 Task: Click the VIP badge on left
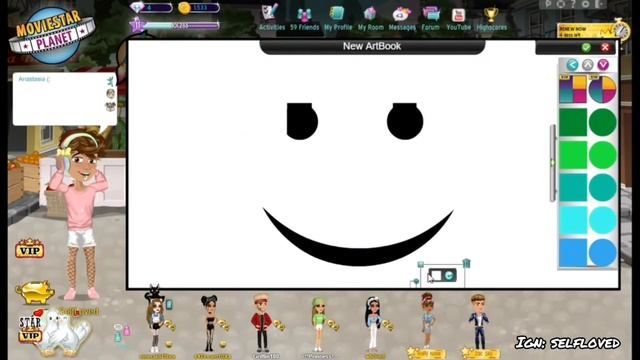coord(30,249)
